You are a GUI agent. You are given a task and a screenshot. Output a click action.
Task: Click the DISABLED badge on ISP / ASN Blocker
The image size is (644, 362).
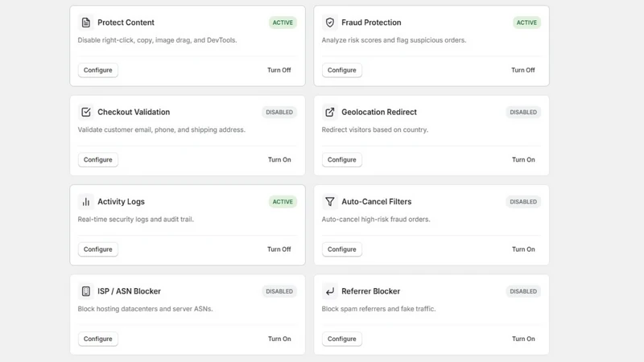(x=279, y=291)
